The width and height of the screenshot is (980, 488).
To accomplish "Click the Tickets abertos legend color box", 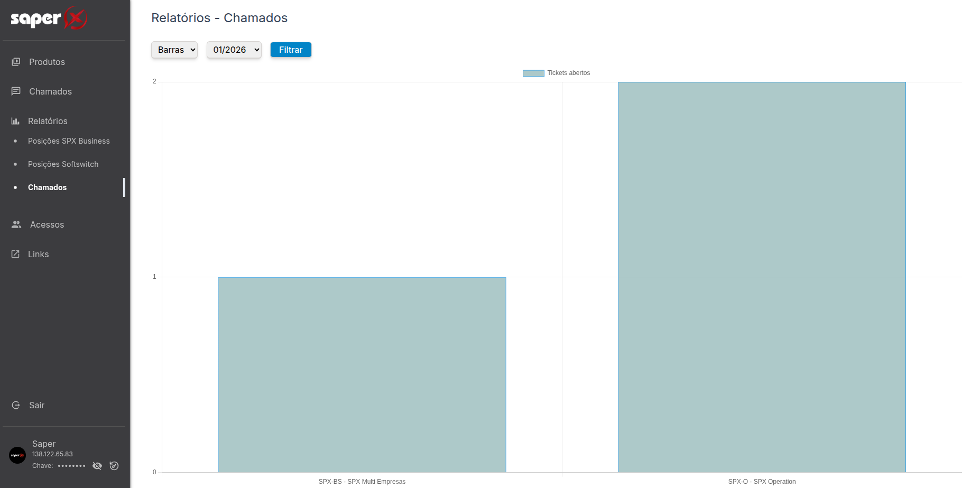I will pyautogui.click(x=533, y=73).
